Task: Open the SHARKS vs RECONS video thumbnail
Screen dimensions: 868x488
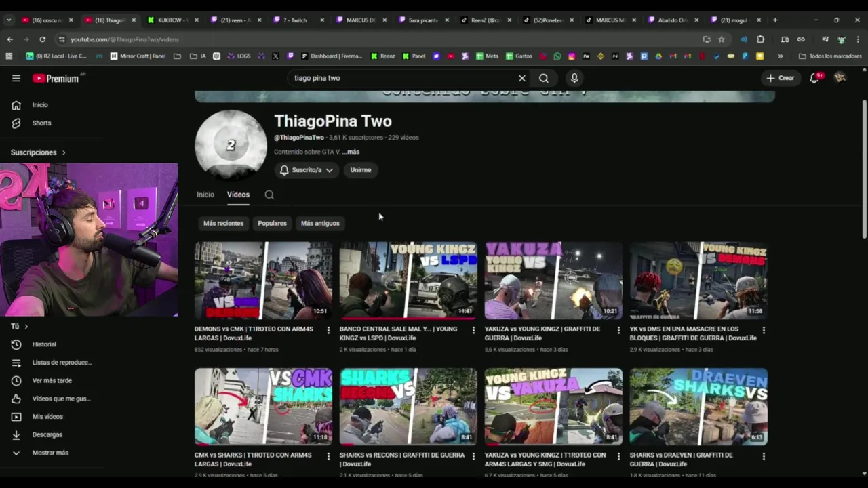Action: tap(408, 407)
